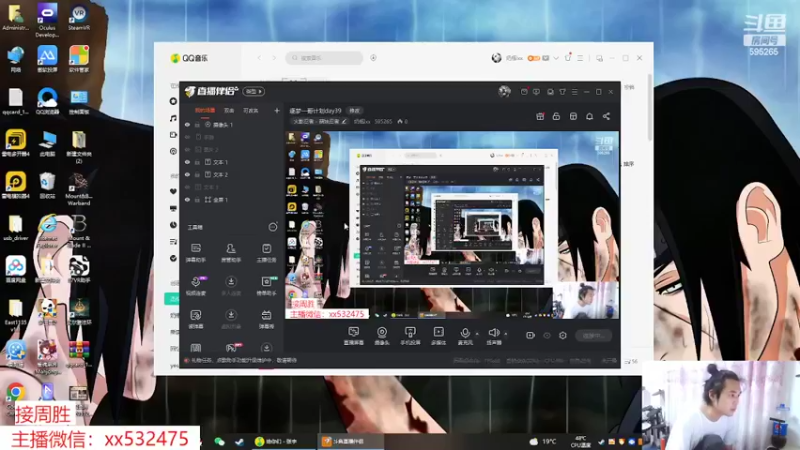
Task: Add 多媒体 media source
Action: [438, 336]
